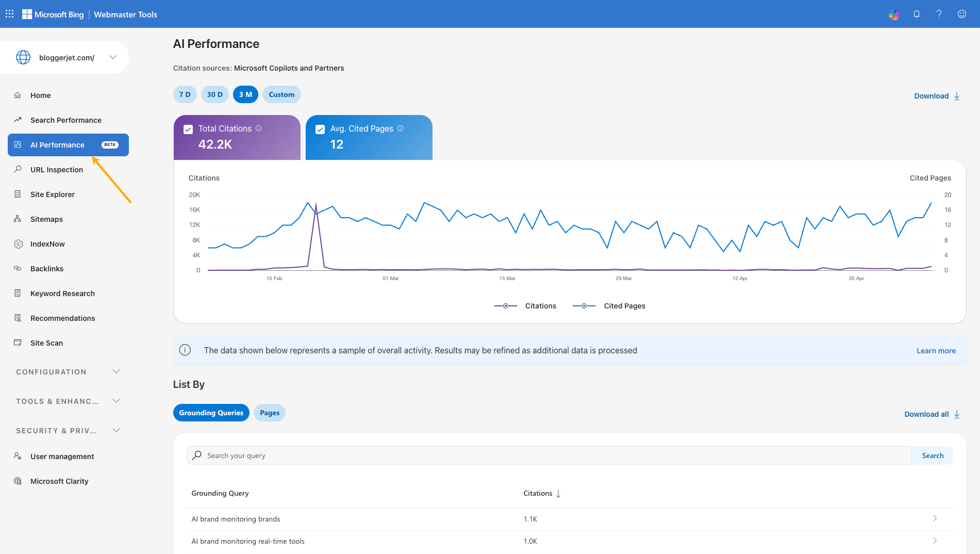This screenshot has width=980, height=554.
Task: Open notifications bell icon
Action: [917, 14]
